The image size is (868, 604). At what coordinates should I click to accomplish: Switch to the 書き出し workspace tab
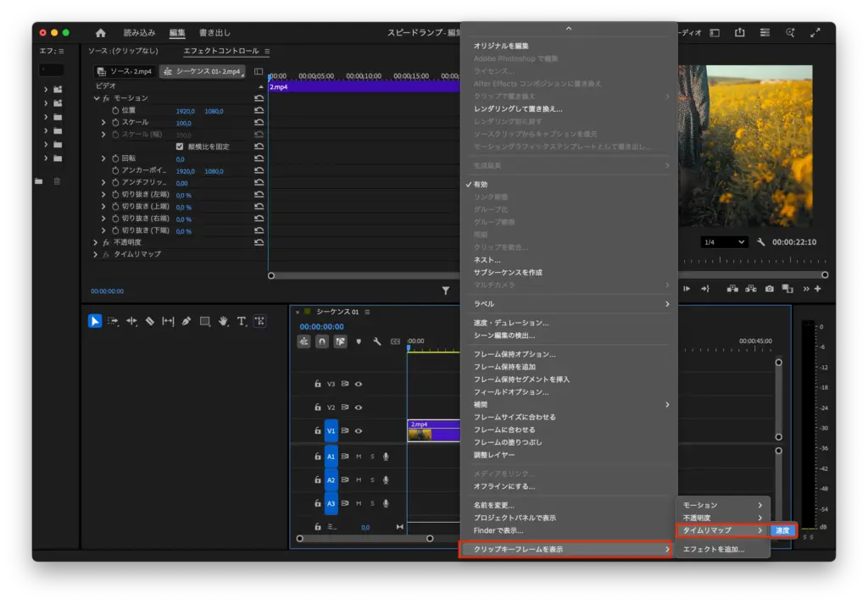(x=214, y=33)
